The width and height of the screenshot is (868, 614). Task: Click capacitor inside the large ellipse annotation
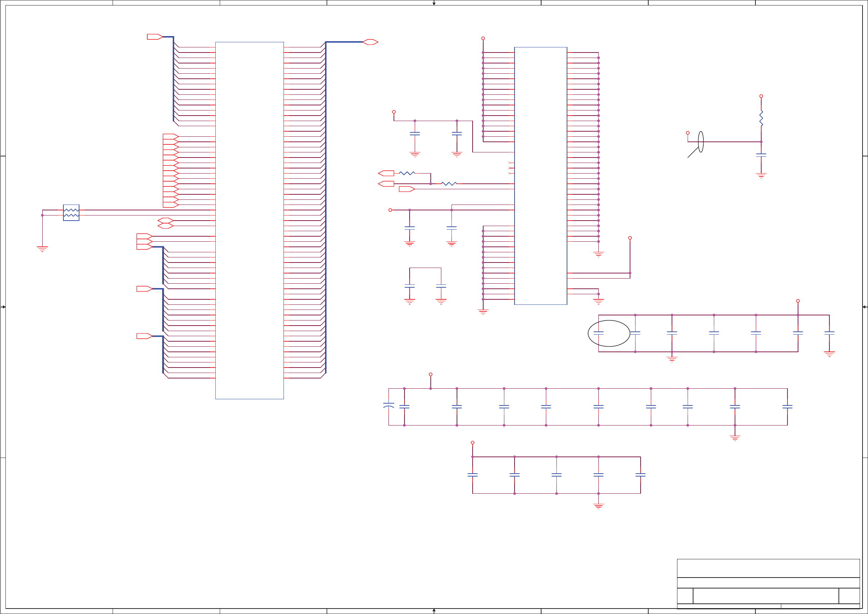tap(598, 333)
